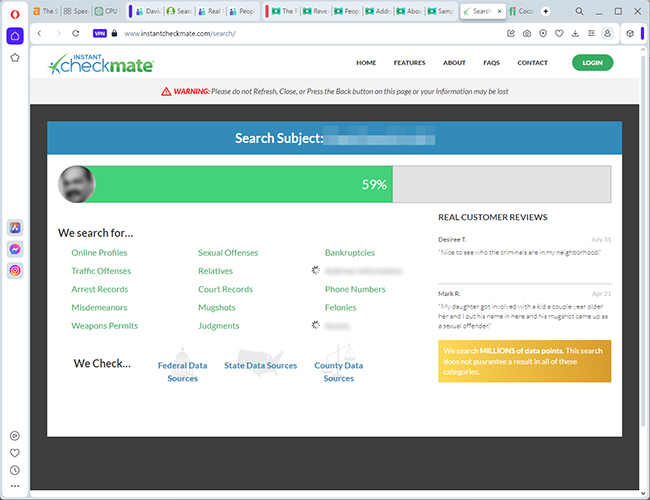
Task: Open the easy setup icon
Action: 592,34
